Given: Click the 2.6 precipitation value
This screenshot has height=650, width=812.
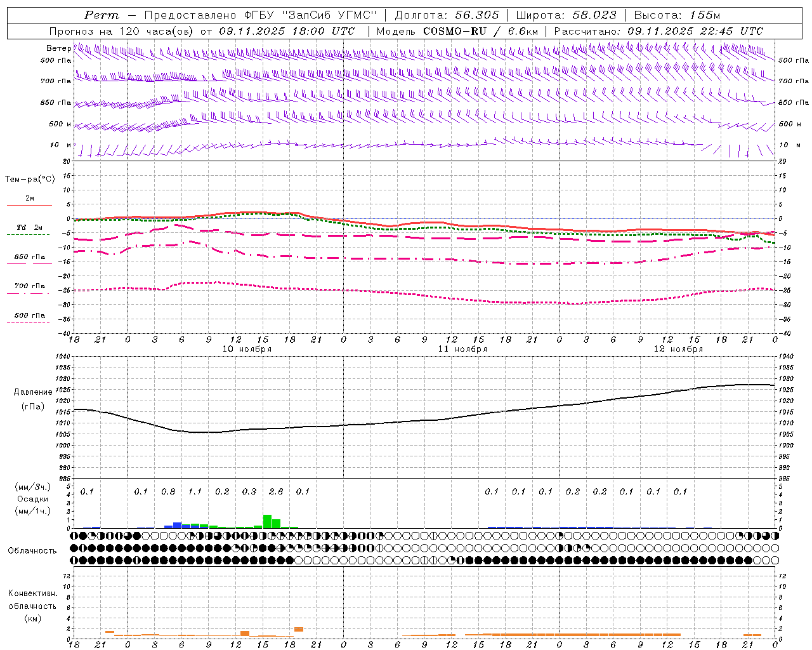Looking at the screenshot, I should coord(276,491).
